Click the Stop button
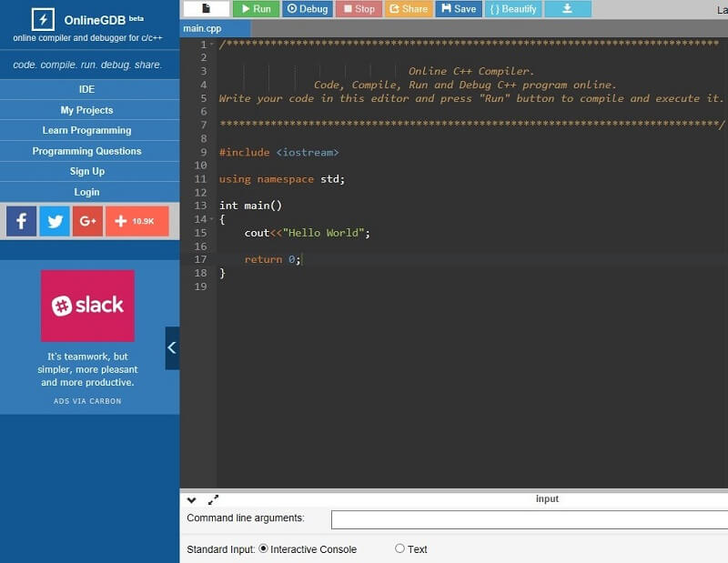Image resolution: width=728 pixels, height=563 pixels. click(359, 9)
